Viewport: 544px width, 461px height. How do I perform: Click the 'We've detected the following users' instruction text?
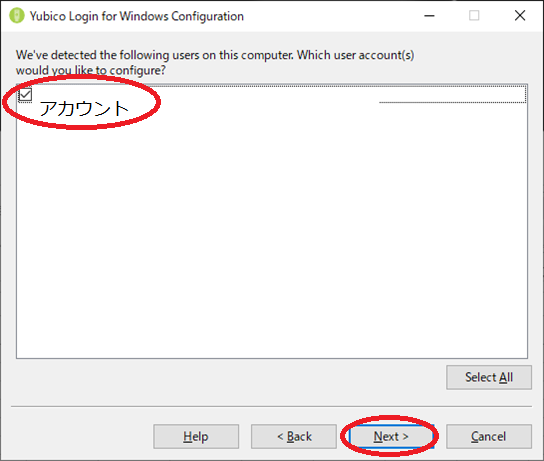215,62
